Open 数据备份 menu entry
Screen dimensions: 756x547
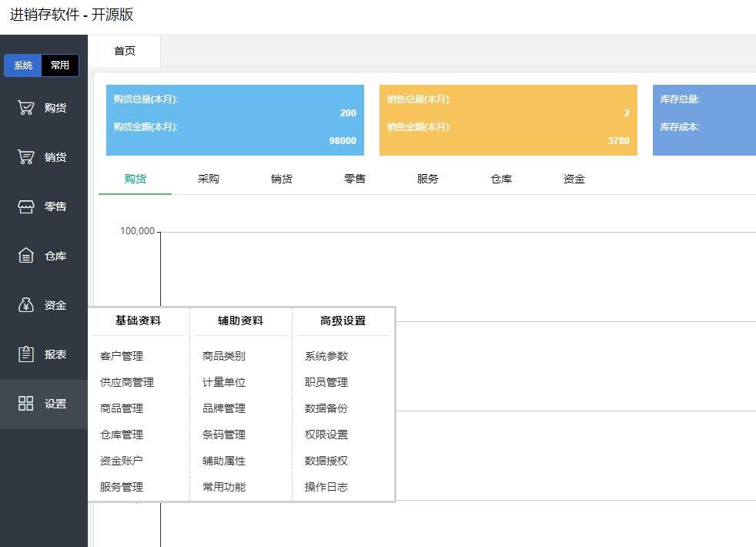pyautogui.click(x=326, y=408)
